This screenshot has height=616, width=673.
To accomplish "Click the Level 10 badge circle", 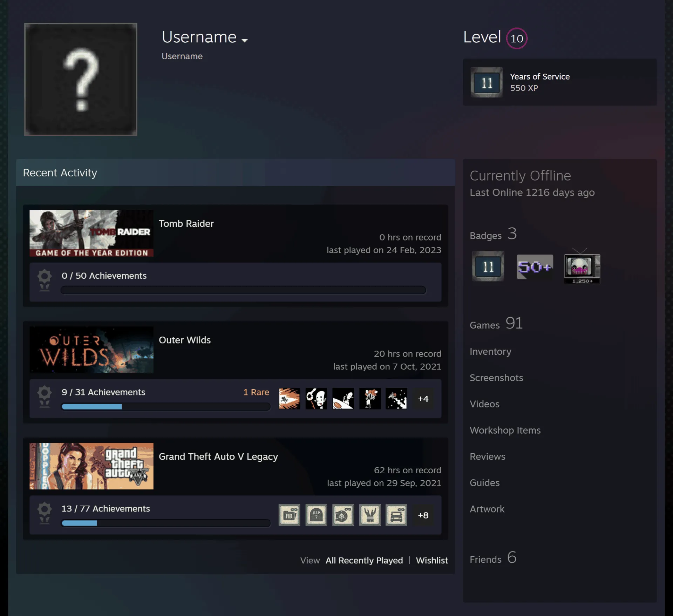I will [x=517, y=38].
